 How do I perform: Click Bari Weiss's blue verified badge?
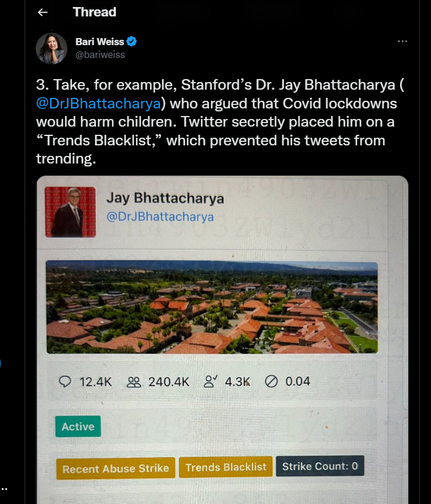tap(131, 42)
